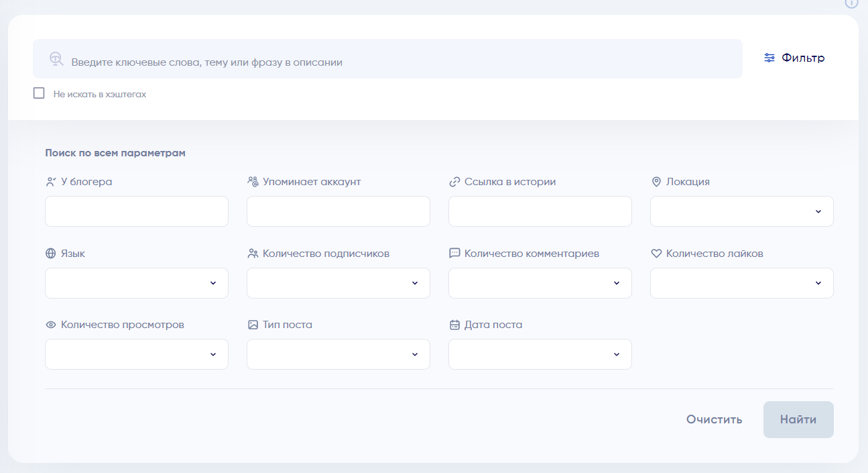
Task: Click the calendar icon beside Дата поста
Action: pos(454,325)
